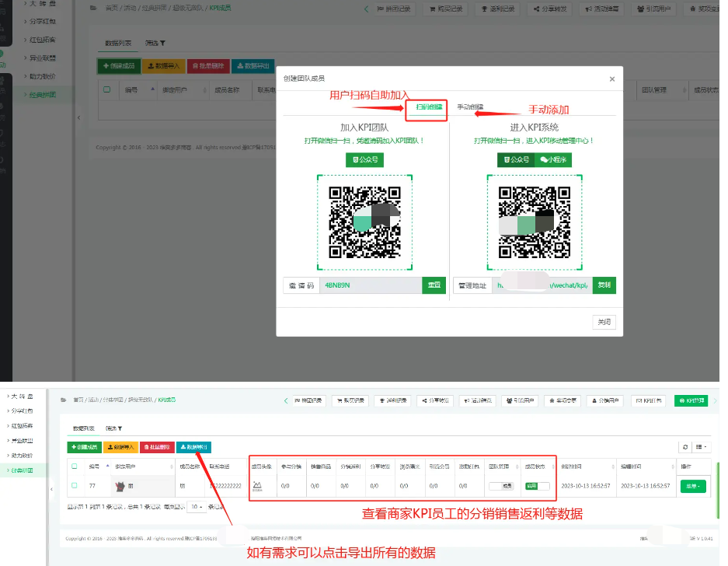This screenshot has height=566, width=728.
Task: Click green 创建成员 button in lower screenshot
Action: [x=84, y=447]
